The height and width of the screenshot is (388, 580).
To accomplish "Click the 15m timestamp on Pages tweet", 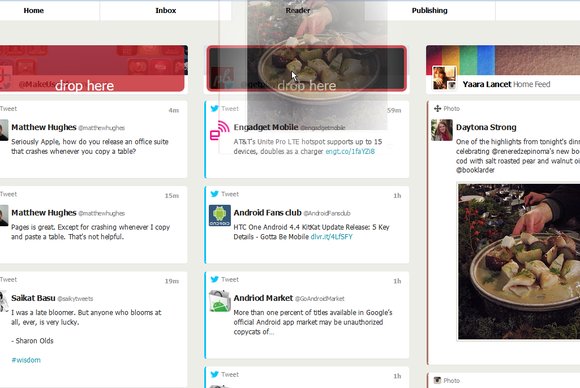I will (x=172, y=196).
